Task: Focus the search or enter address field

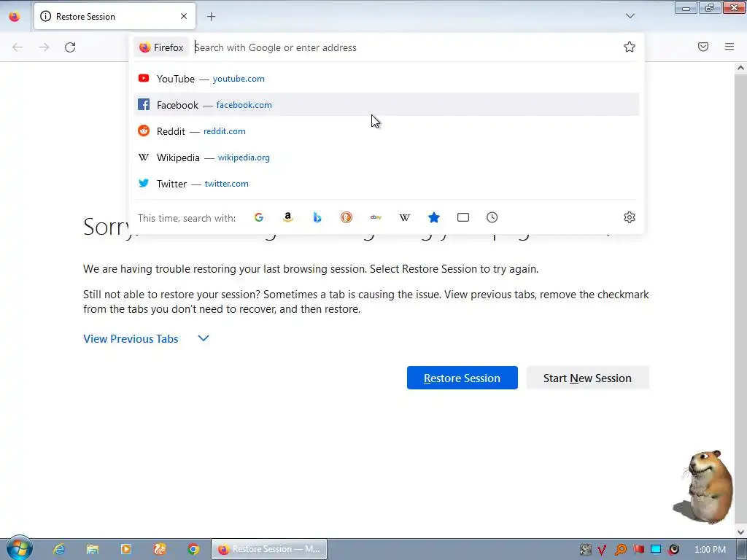Action: tap(405, 47)
